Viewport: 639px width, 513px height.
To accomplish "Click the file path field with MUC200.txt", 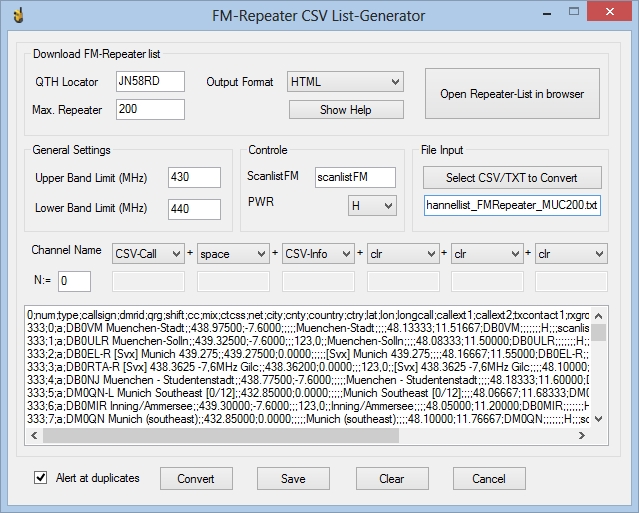I will [x=512, y=205].
